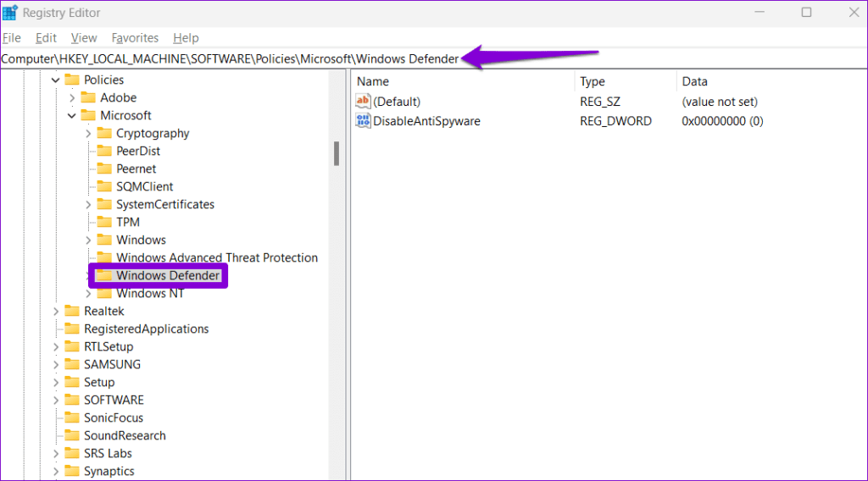Viewport: 868px width, 481px height.
Task: Open the Favorites menu
Action: [135, 38]
